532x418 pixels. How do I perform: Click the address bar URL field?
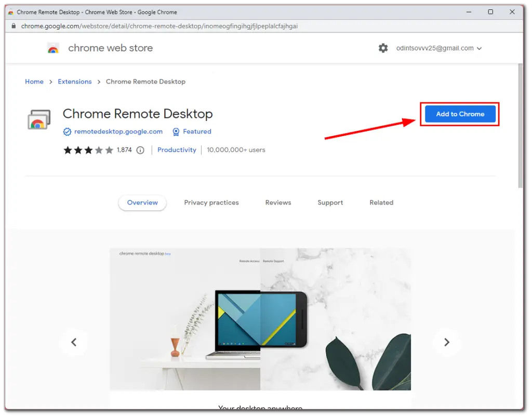[159, 26]
